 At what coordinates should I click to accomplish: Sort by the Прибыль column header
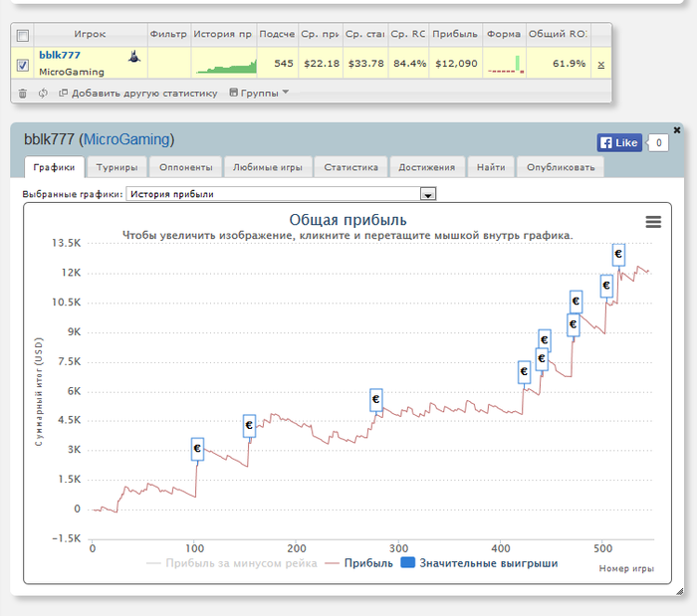tap(455, 34)
